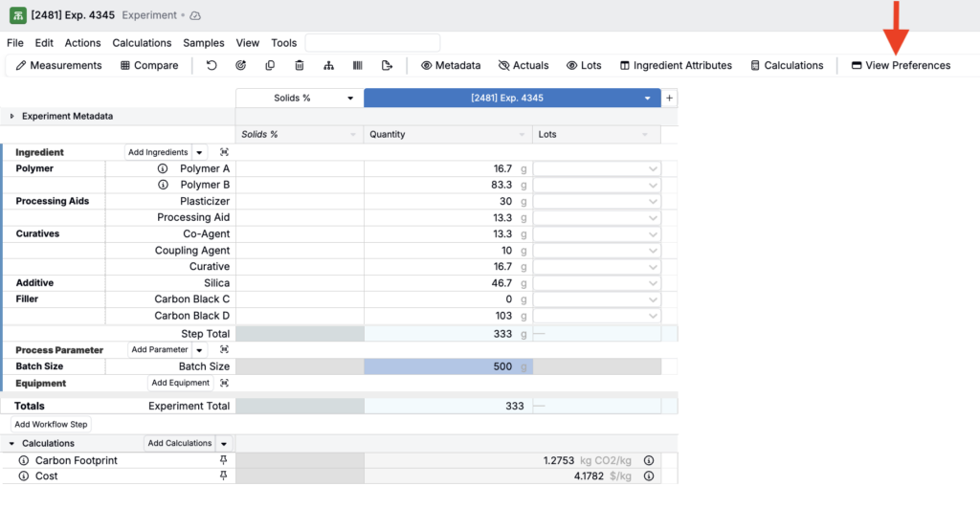This screenshot has width=980, height=509.
Task: Click the Add Workflow Step button
Action: tap(52, 424)
